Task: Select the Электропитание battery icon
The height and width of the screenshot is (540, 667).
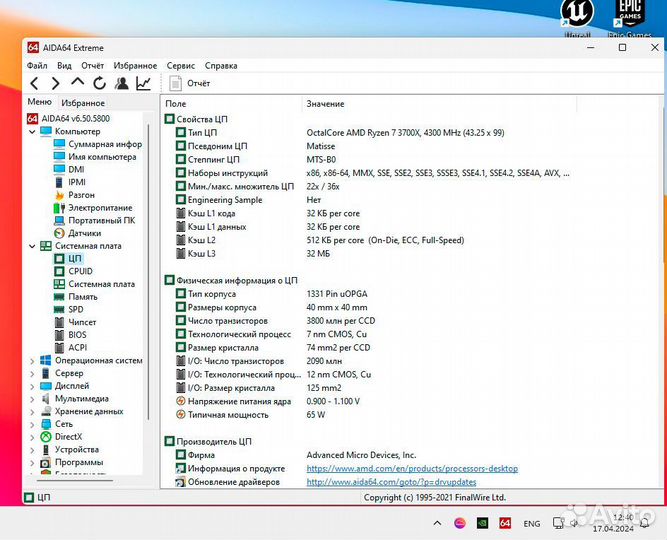Action: 59,208
